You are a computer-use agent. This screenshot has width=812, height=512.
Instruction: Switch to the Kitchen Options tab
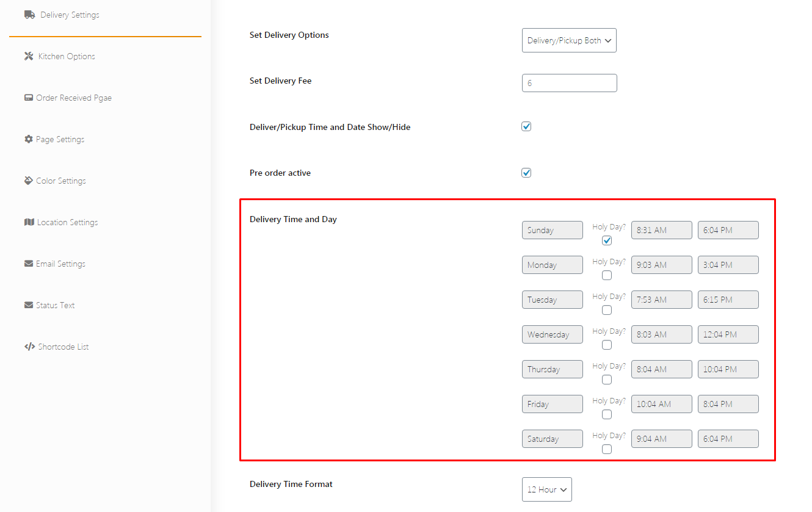point(67,56)
